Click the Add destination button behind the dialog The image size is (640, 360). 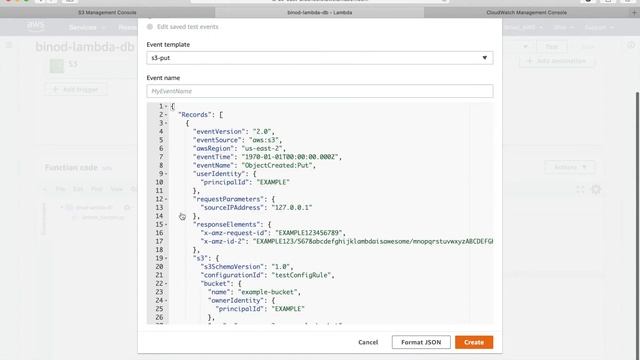tap(557, 61)
